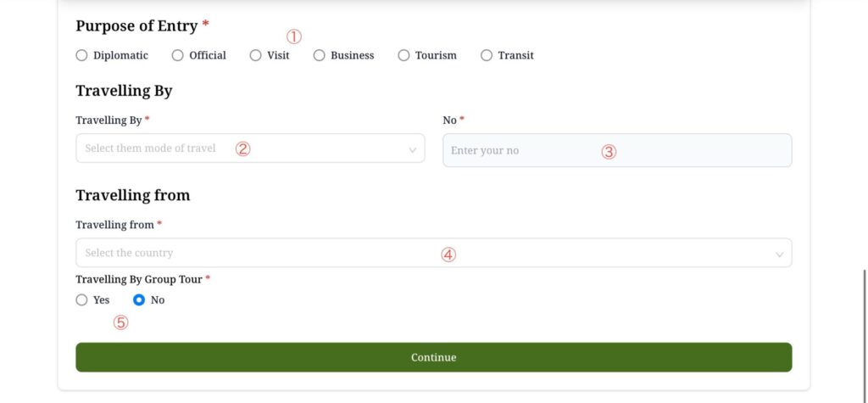
Task: Choose the Tourism radio button
Action: click(403, 56)
